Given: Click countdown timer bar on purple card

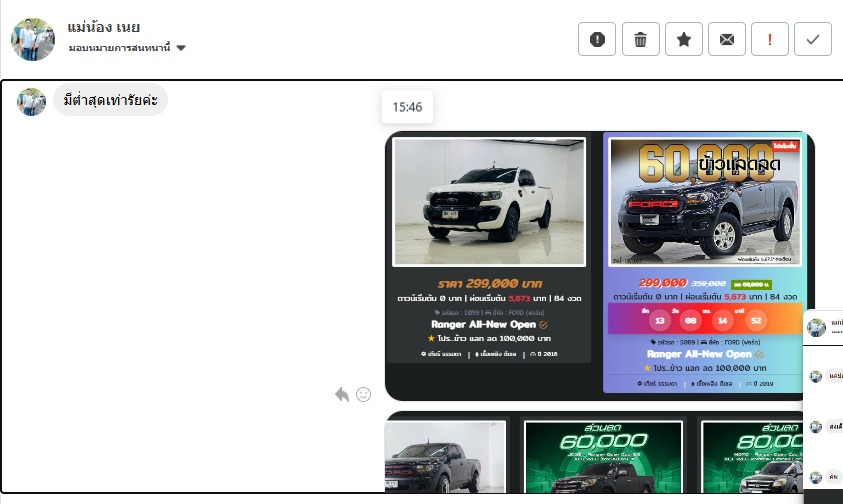Looking at the screenshot, I should (x=705, y=318).
